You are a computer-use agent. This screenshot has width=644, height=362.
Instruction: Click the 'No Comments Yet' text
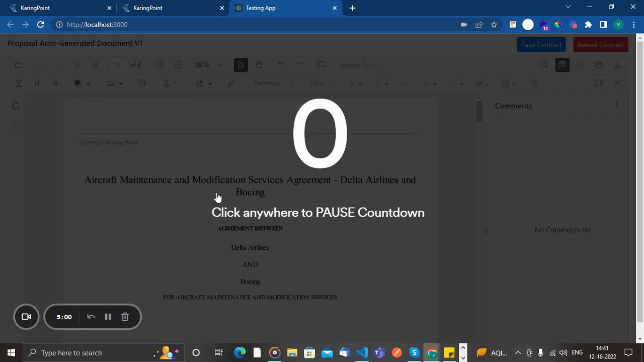tap(563, 230)
